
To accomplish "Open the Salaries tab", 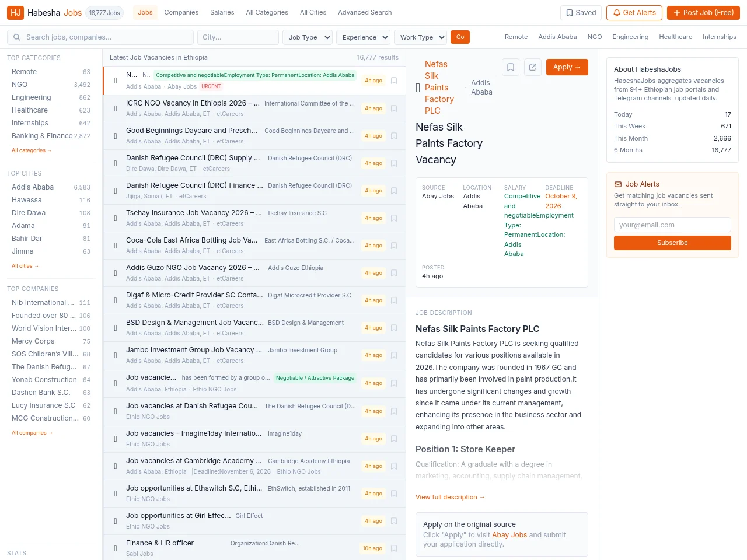I will tap(222, 12).
